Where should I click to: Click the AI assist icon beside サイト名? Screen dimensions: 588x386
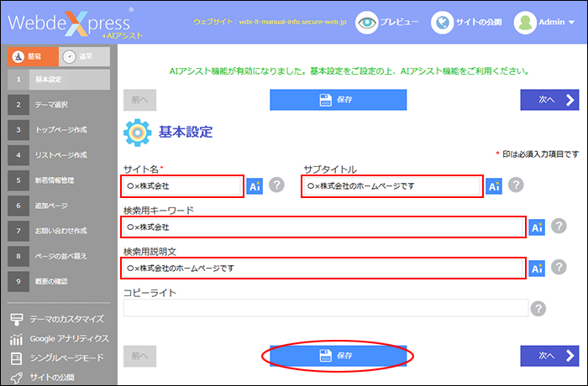click(x=255, y=186)
